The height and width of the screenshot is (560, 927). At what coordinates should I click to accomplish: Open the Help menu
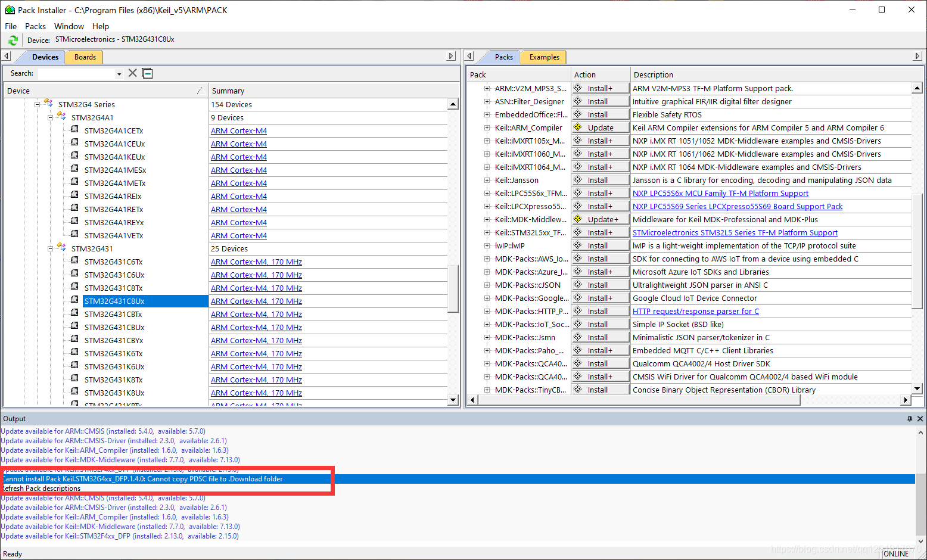coord(101,26)
